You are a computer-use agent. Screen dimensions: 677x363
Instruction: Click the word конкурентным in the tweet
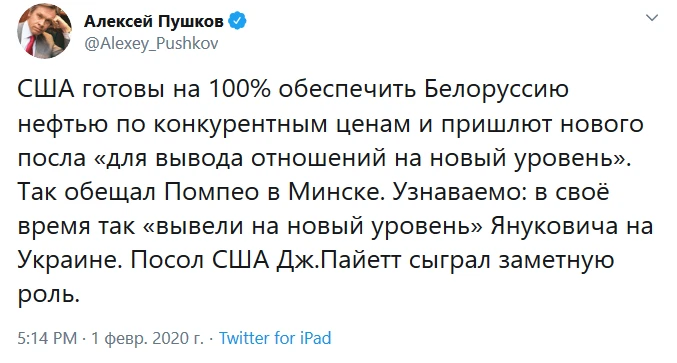pyautogui.click(x=240, y=125)
